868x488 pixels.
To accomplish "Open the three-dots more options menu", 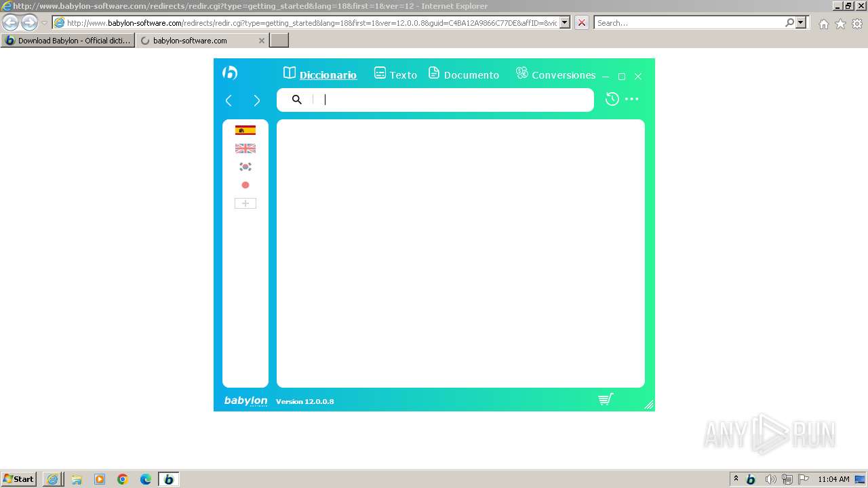I will coord(632,99).
